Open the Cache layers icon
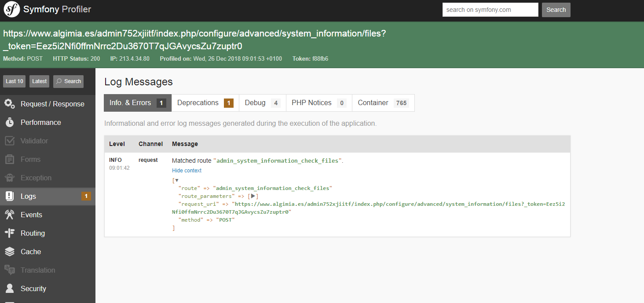The image size is (644, 303). 10,252
